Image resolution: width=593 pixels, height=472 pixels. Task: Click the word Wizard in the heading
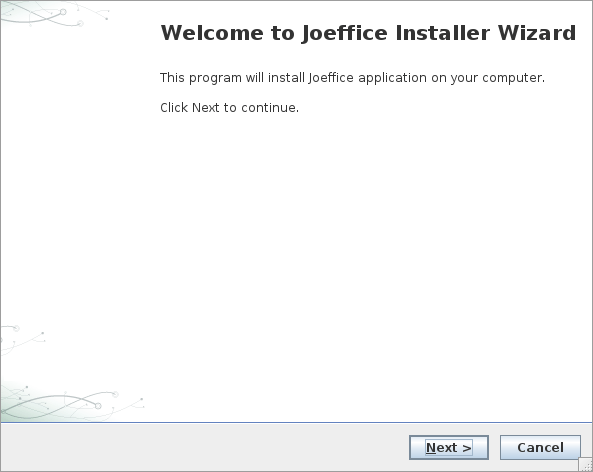tap(537, 33)
